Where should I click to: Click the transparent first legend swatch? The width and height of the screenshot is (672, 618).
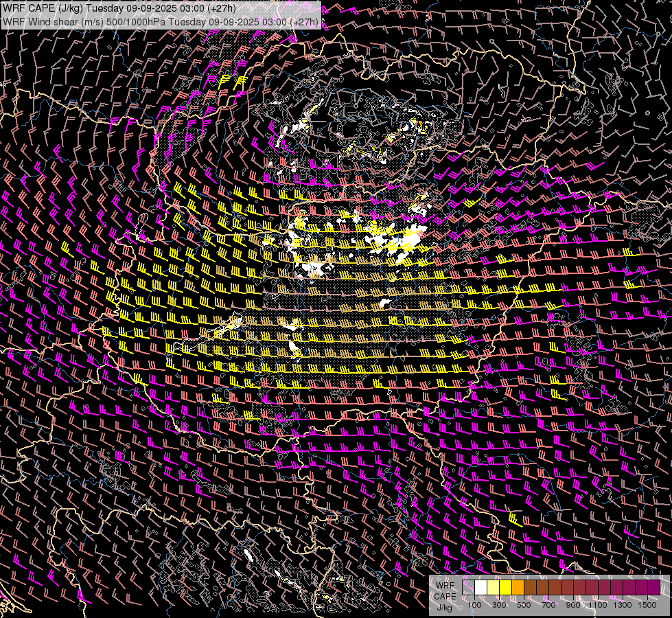(468, 588)
